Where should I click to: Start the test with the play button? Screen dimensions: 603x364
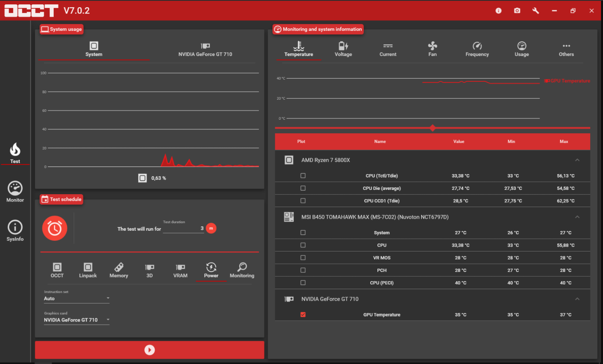[x=149, y=350]
